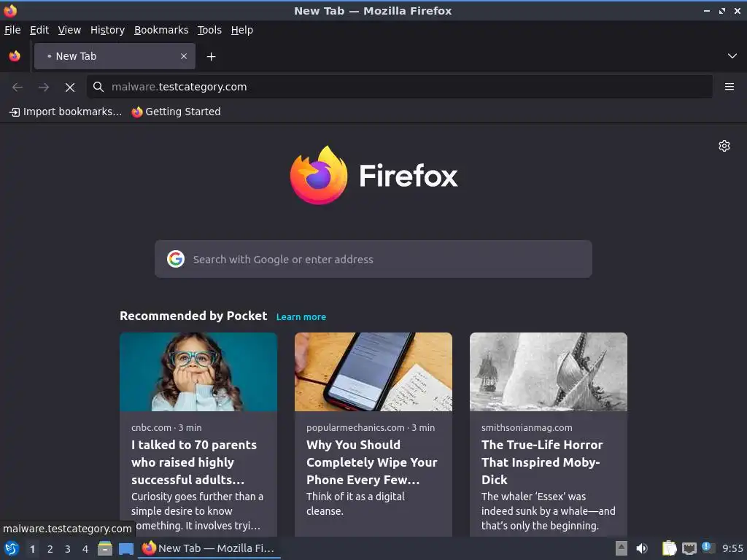Click the cnbc.com · 3 min source text
This screenshot has width=747, height=560.
pyautogui.click(x=166, y=427)
